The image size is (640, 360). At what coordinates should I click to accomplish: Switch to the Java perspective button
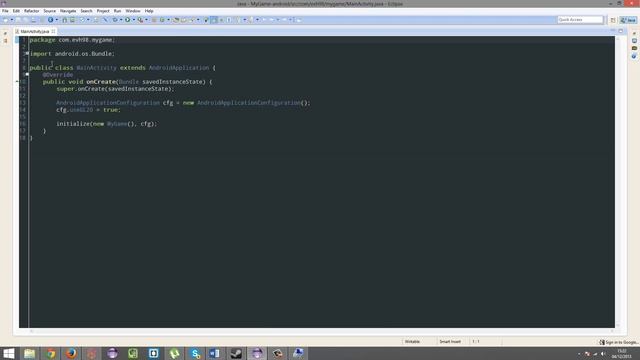(628, 20)
